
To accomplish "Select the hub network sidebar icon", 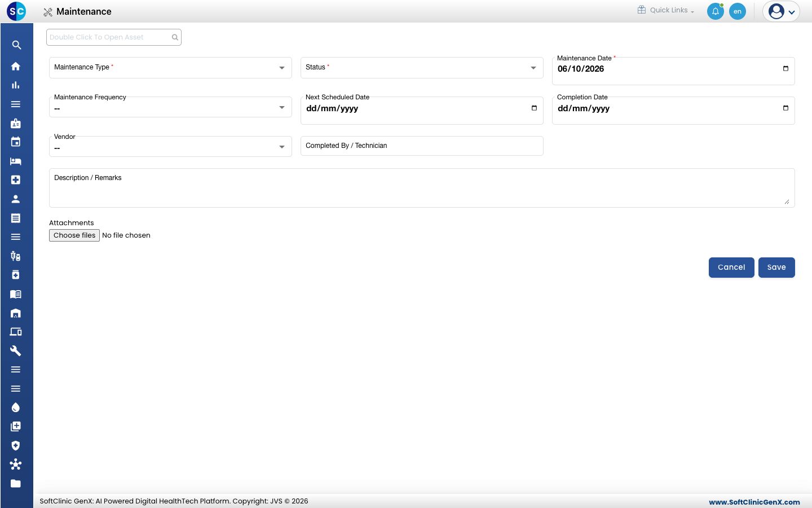I will click(x=16, y=464).
